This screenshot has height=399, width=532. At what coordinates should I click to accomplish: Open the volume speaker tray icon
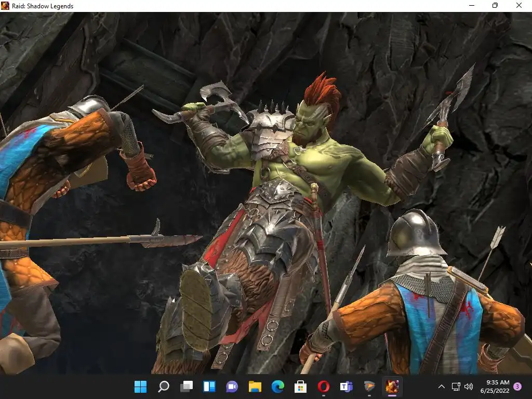468,387
